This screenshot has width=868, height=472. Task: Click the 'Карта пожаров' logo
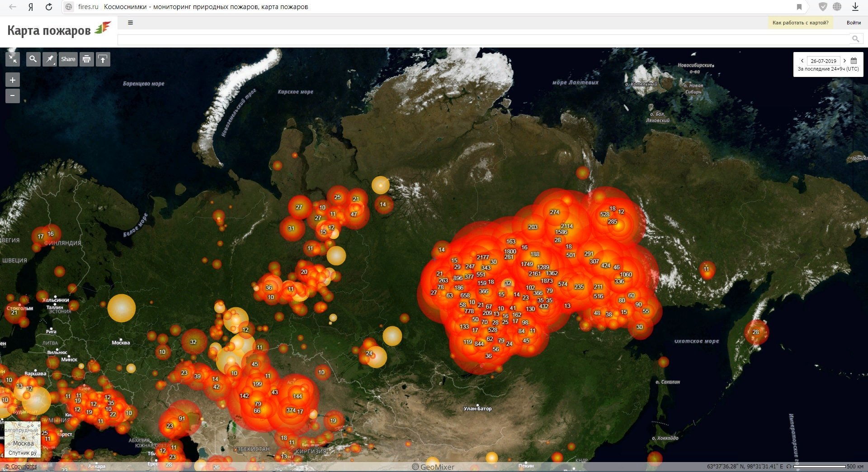(59, 30)
